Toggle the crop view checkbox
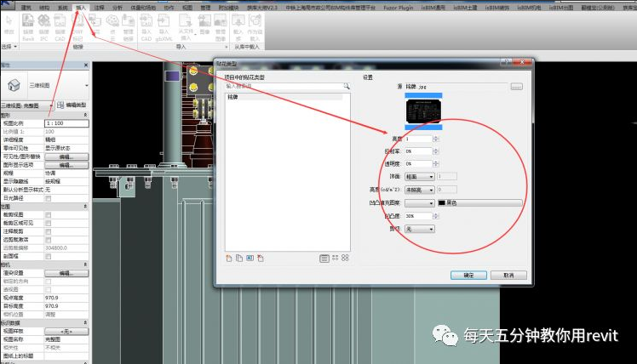Image resolution: width=637 pixels, height=364 pixels. [49, 213]
